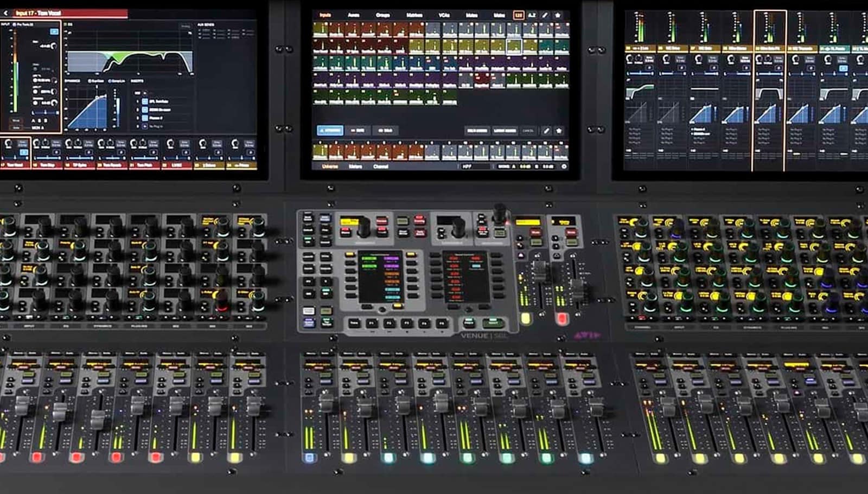
Task: Tap the empty insert slot 4 icon
Action: pyautogui.click(x=145, y=126)
